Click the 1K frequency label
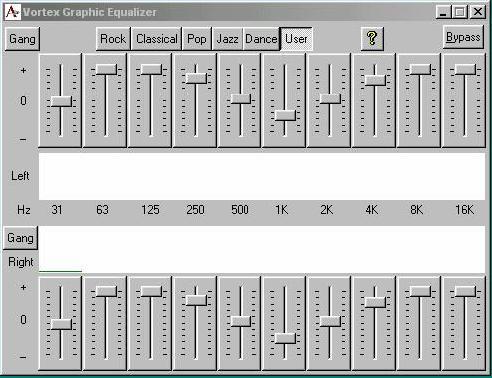Viewport: 492px width, 378px height. click(282, 210)
